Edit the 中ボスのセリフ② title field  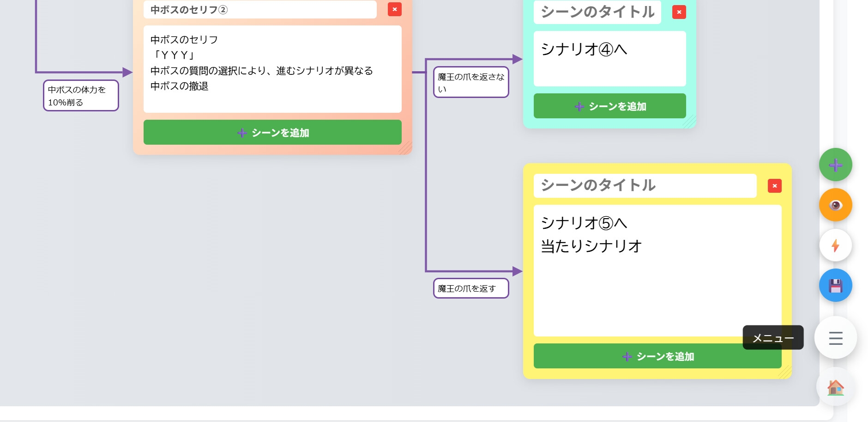(x=259, y=10)
